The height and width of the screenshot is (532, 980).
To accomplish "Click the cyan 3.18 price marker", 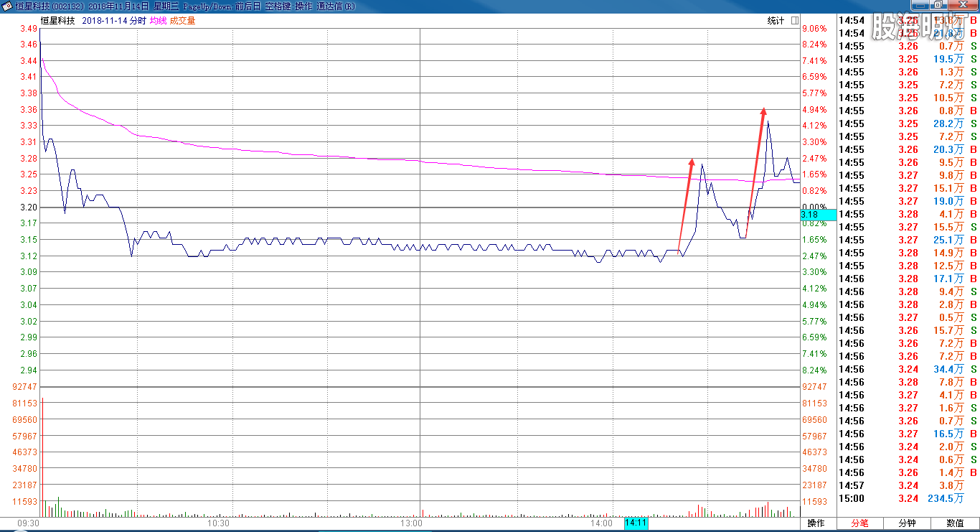I will point(819,215).
